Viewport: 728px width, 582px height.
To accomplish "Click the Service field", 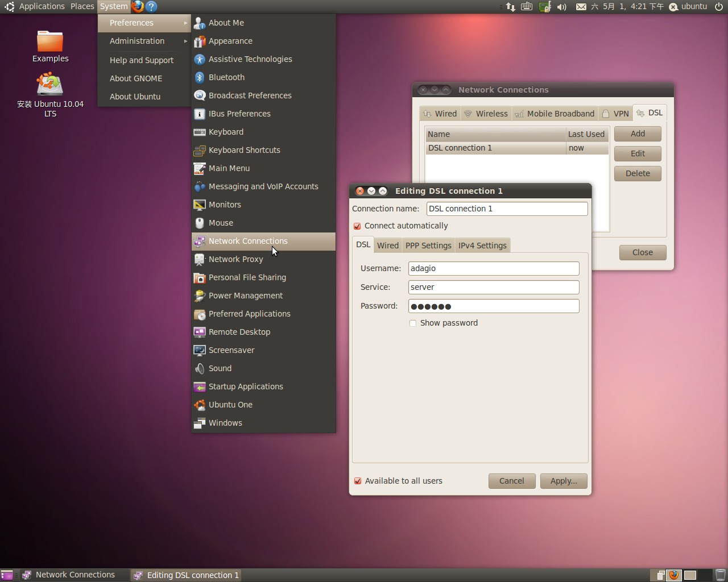I will (494, 287).
